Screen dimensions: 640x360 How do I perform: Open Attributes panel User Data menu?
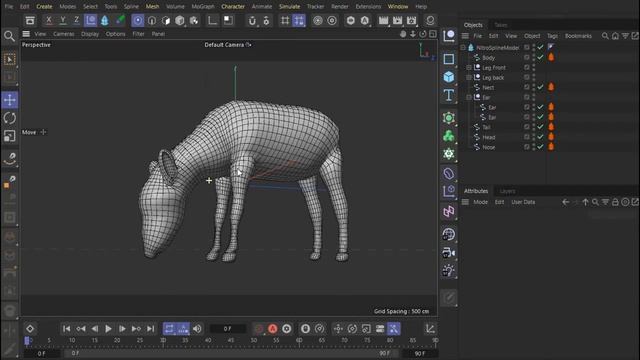coord(523,202)
